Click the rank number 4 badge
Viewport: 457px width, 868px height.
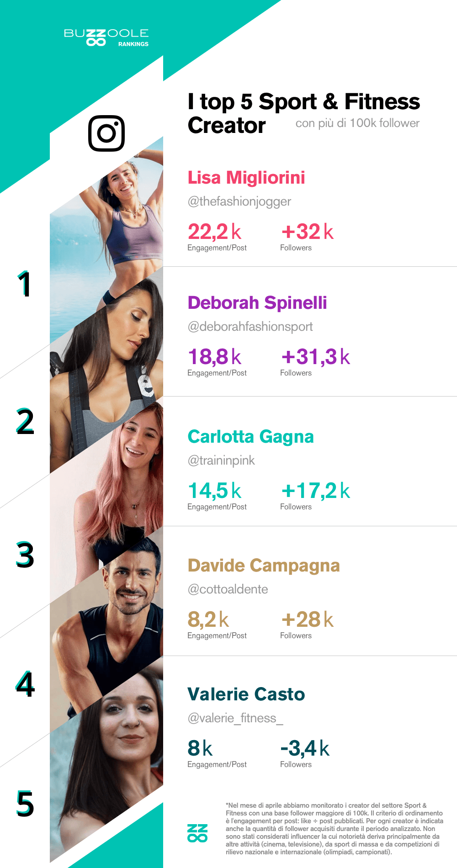25,684
